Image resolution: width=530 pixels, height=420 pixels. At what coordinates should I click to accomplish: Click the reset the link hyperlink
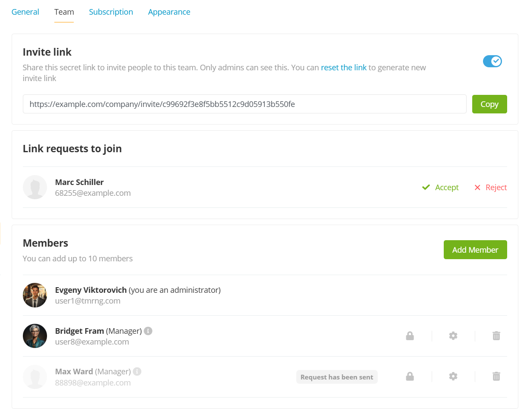point(343,68)
